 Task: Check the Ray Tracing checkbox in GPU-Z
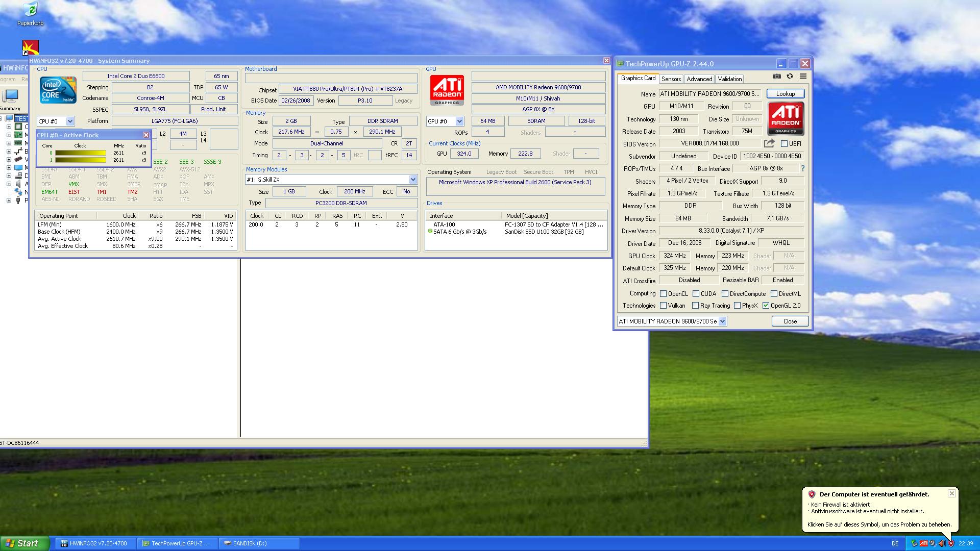[x=695, y=305]
